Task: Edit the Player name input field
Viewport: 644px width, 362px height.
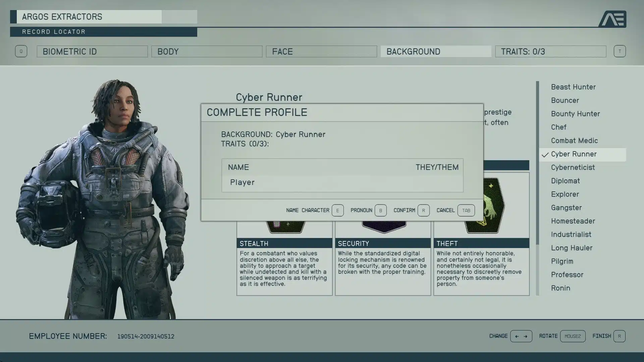Action: coord(343,182)
